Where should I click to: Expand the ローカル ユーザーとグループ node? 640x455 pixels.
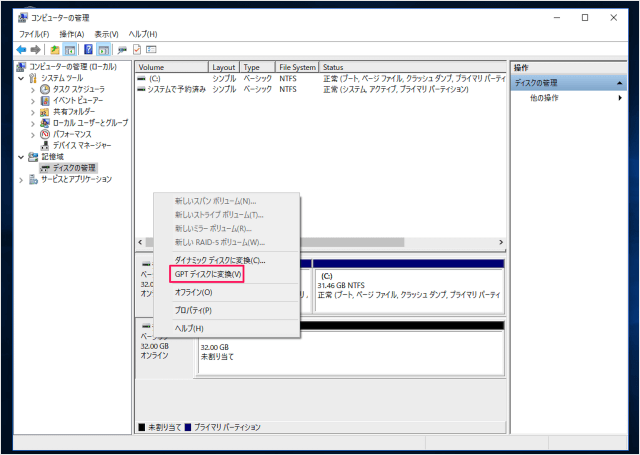(x=33, y=123)
